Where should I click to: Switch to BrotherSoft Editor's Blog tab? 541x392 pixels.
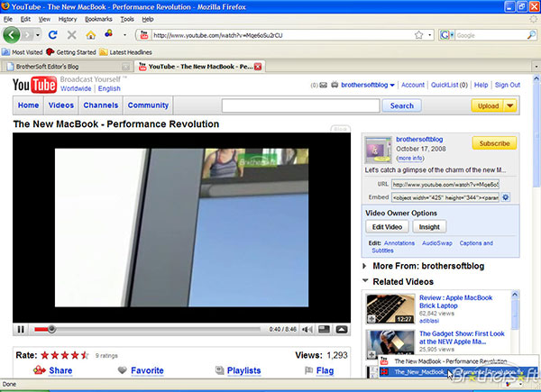click(x=67, y=67)
